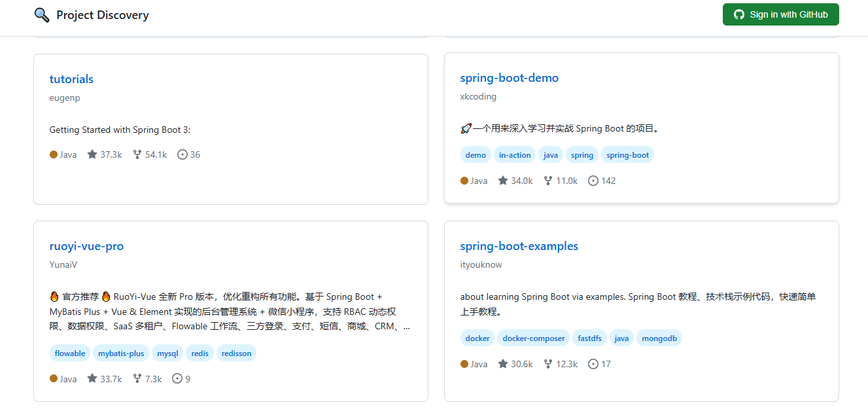Viewport: 868px width, 415px height.
Task: Click the 34.0k star count
Action: click(522, 181)
